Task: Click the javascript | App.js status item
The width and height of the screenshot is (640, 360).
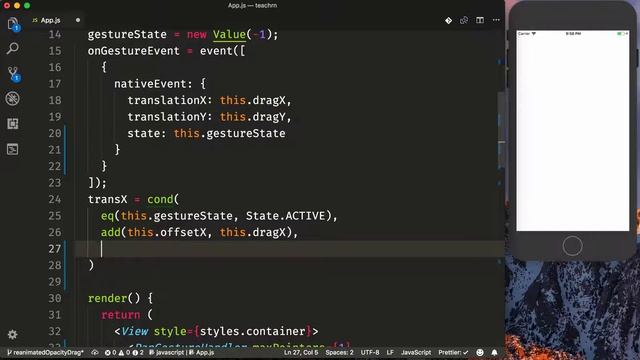Action: [x=182, y=352]
